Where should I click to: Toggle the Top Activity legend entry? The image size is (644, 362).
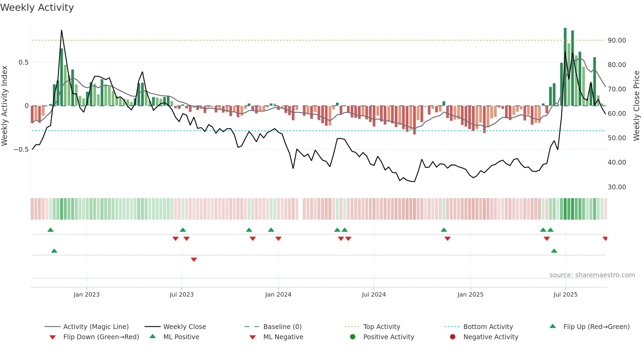[372, 327]
